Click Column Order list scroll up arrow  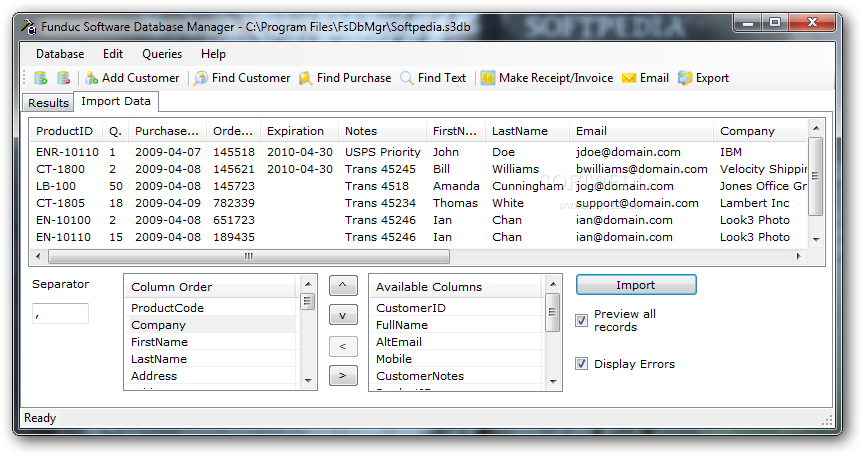(308, 284)
